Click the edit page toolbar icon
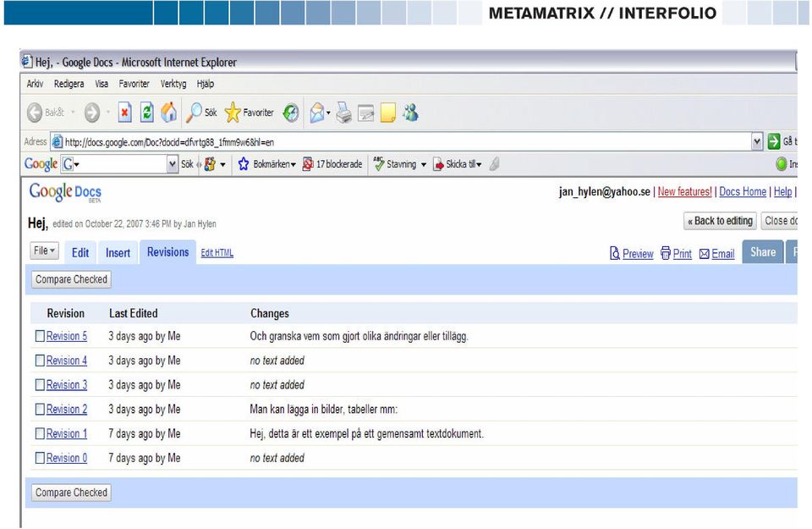This screenshot has height=529, width=812. pyautogui.click(x=365, y=113)
